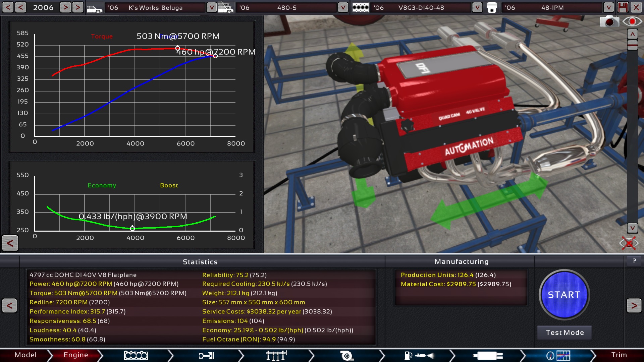Toggle Test Mode

(565, 333)
